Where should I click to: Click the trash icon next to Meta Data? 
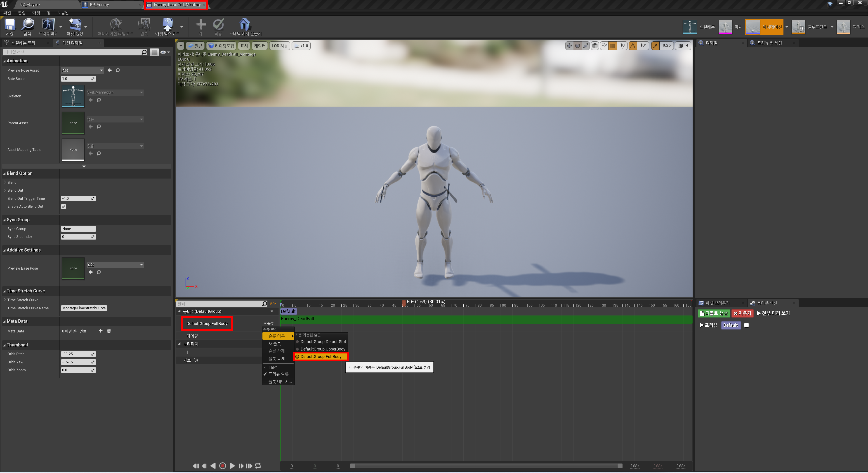(109, 331)
